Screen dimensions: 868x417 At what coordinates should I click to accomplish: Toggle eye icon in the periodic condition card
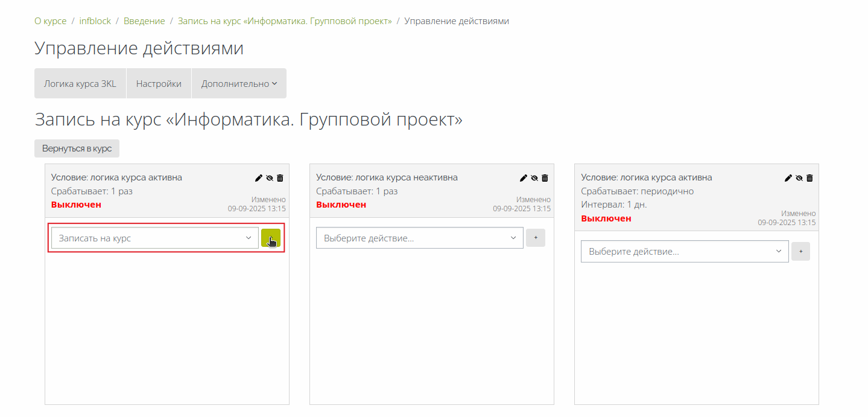point(799,178)
